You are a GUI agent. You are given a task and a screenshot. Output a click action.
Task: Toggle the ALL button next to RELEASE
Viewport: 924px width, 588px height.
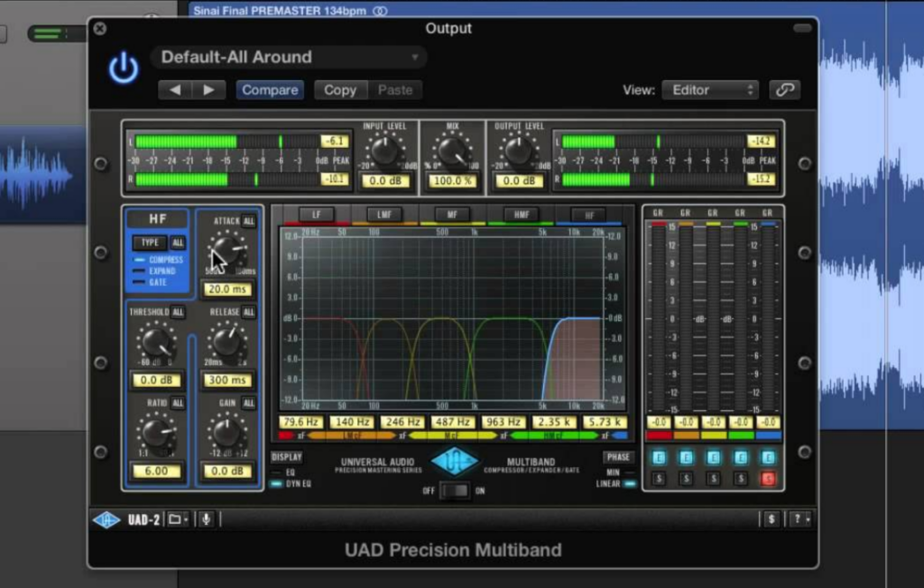point(249,312)
